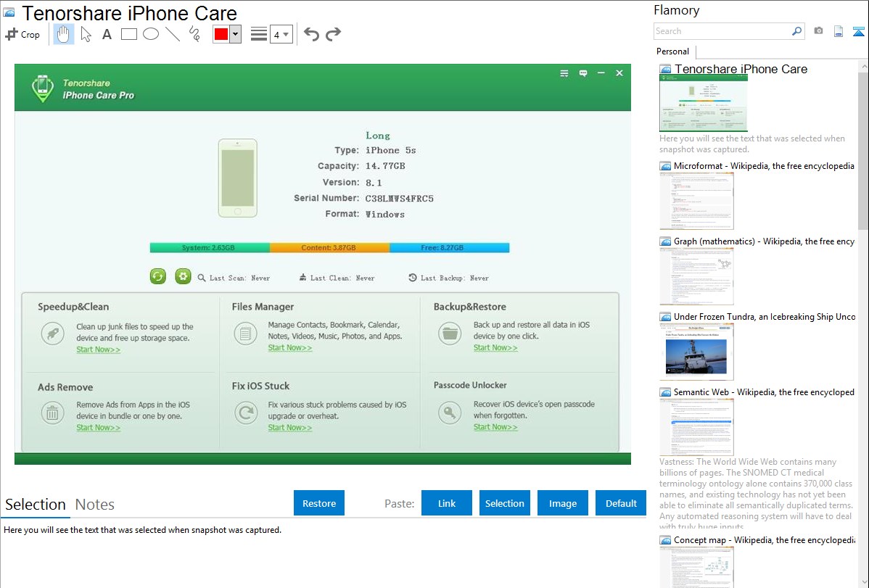Click the Fix iOS Stuck icon
Screen dimensions: 869x588
[245, 413]
